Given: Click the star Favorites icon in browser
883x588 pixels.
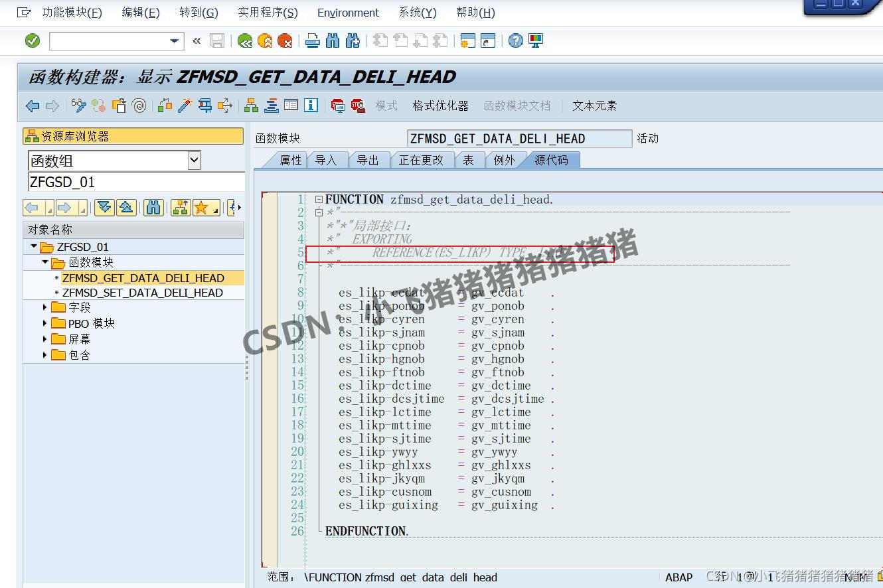Looking at the screenshot, I should [x=201, y=208].
